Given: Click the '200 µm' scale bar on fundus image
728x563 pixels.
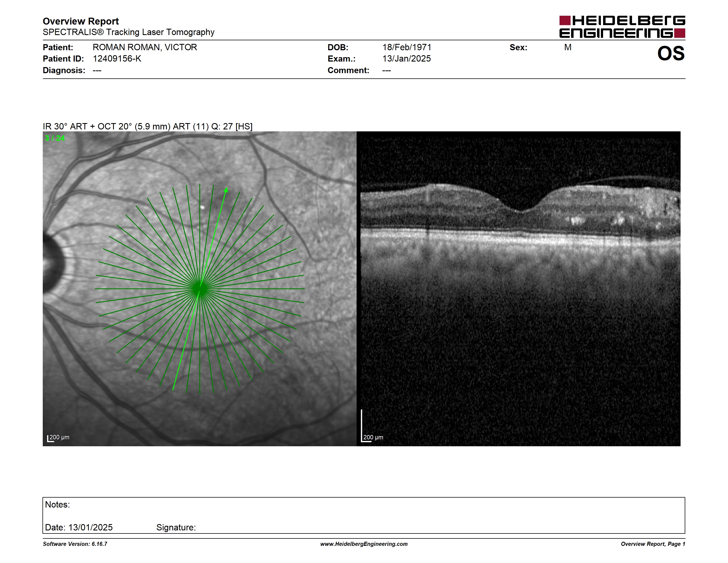Looking at the screenshot, I should pyautogui.click(x=58, y=438).
